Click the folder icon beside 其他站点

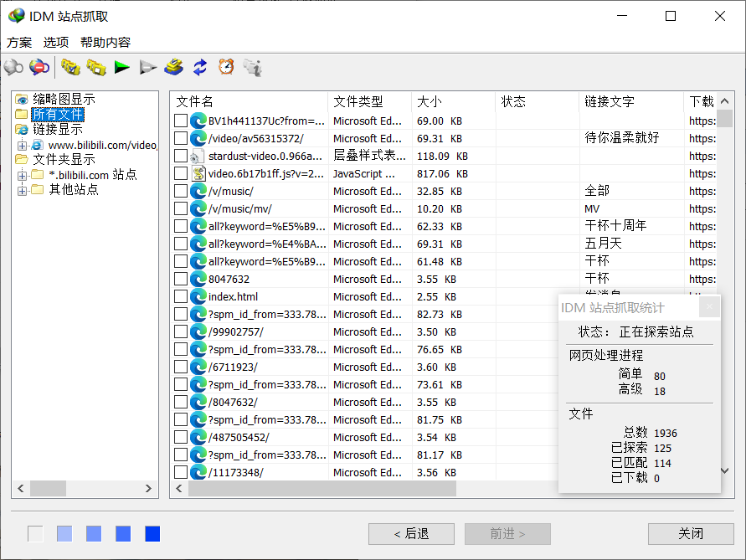click(38, 190)
